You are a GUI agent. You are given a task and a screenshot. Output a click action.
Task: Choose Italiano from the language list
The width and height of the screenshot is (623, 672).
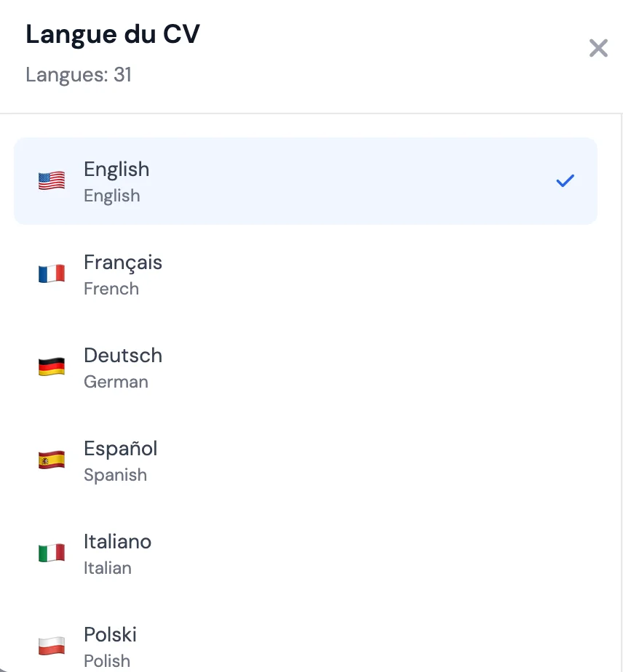306,553
